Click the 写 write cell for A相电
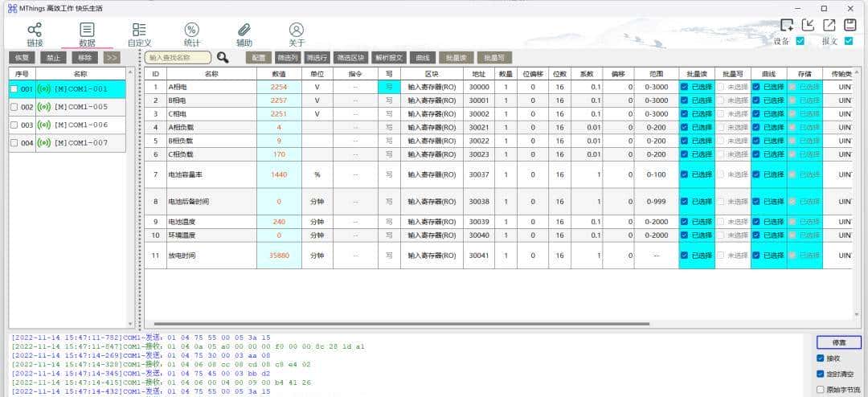This screenshot has height=397, width=868. (x=389, y=87)
